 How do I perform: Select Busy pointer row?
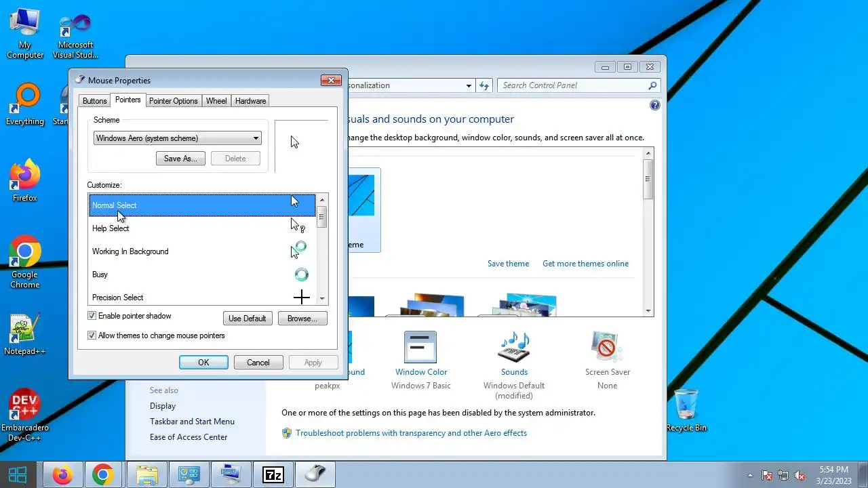tap(202, 274)
